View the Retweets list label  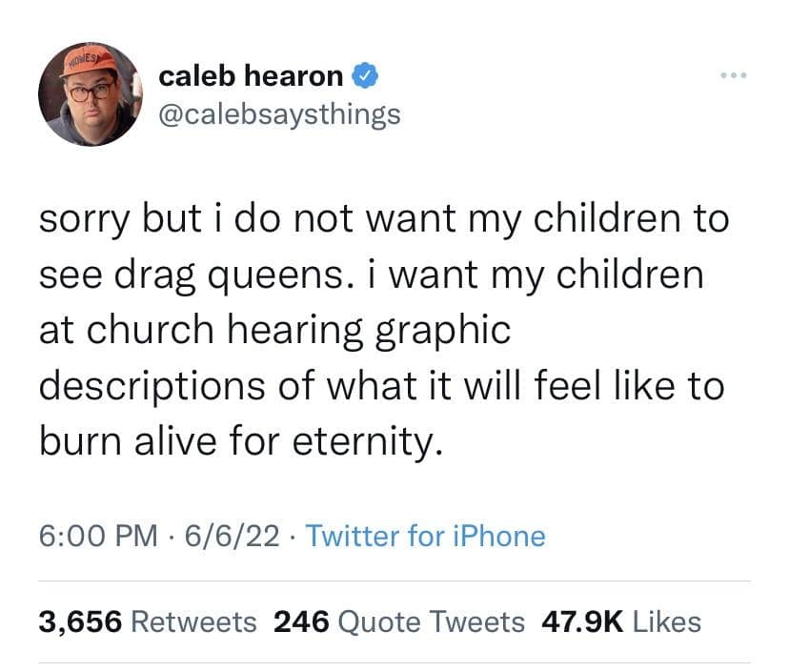(x=193, y=622)
